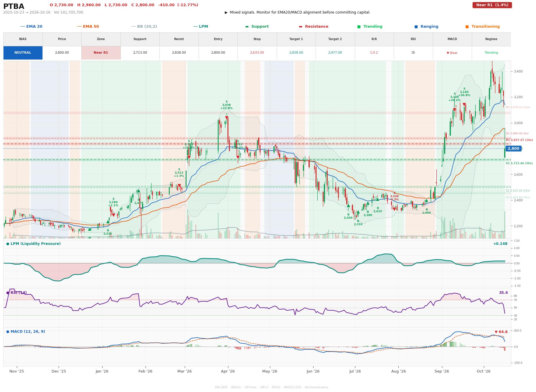Click the Near R1 (1.4%) badge
The height and width of the screenshot is (392, 536).
492,5
